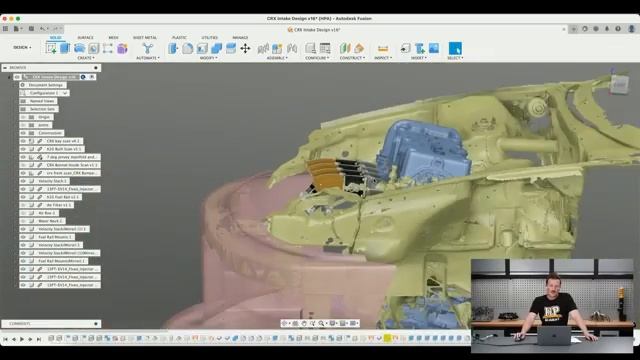The height and width of the screenshot is (360, 640).
Task: Expand the Modify dropdown menu
Action: pyautogui.click(x=209, y=58)
